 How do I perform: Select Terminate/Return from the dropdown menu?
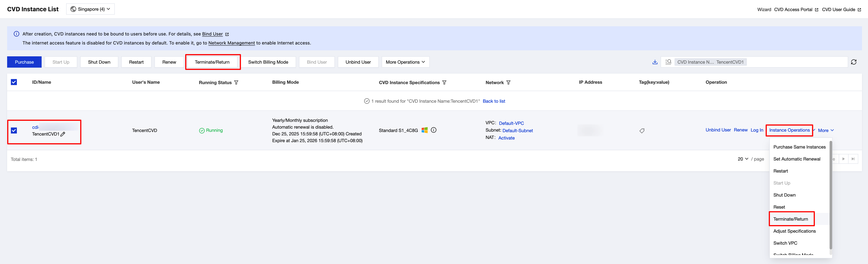[791, 219]
